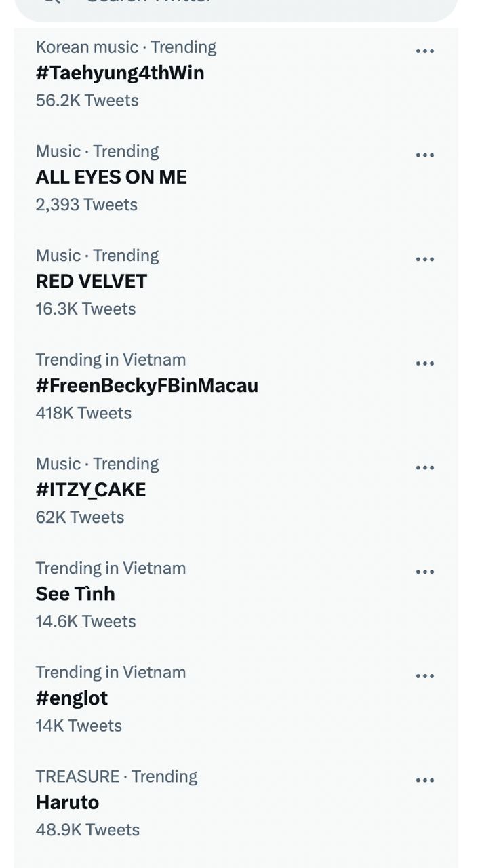Click the 418K Tweets count

(x=83, y=413)
